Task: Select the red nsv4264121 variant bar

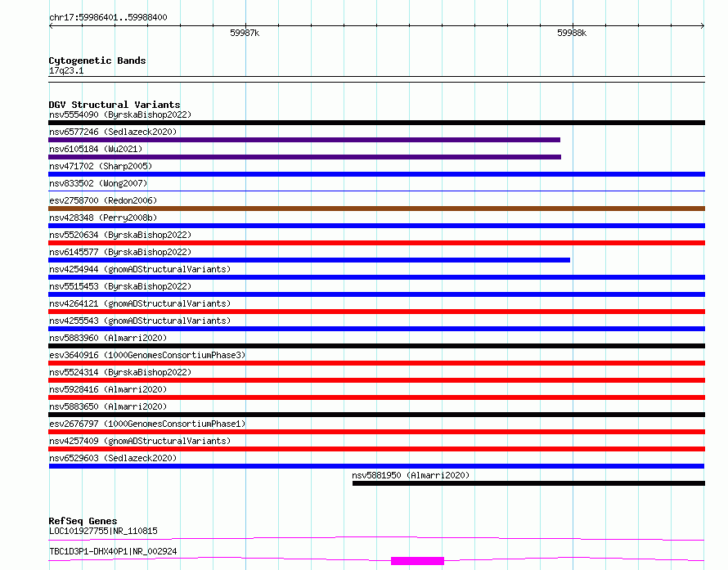Action: click(x=376, y=312)
